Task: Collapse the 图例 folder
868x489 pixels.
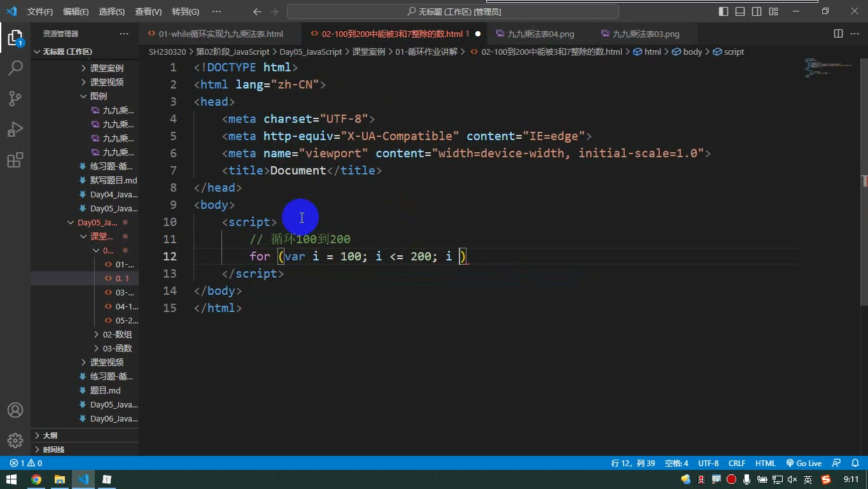Action: tap(85, 96)
